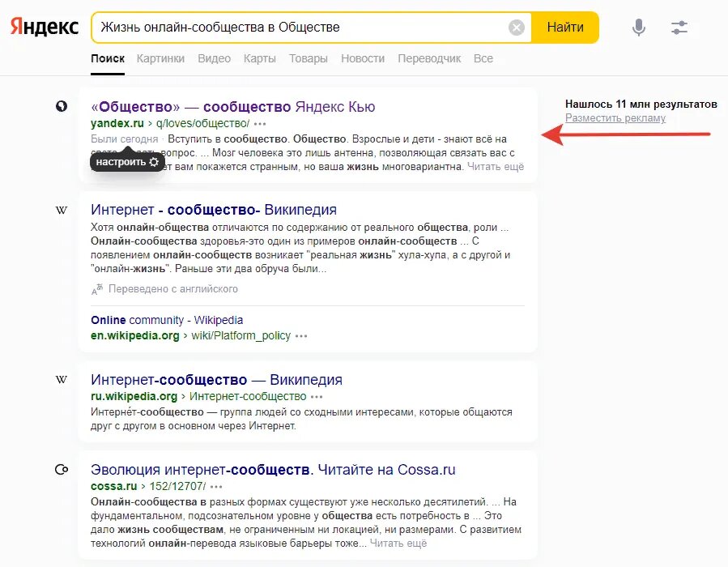Switch to the Товары tab
This screenshot has height=567, width=728.
(x=309, y=58)
